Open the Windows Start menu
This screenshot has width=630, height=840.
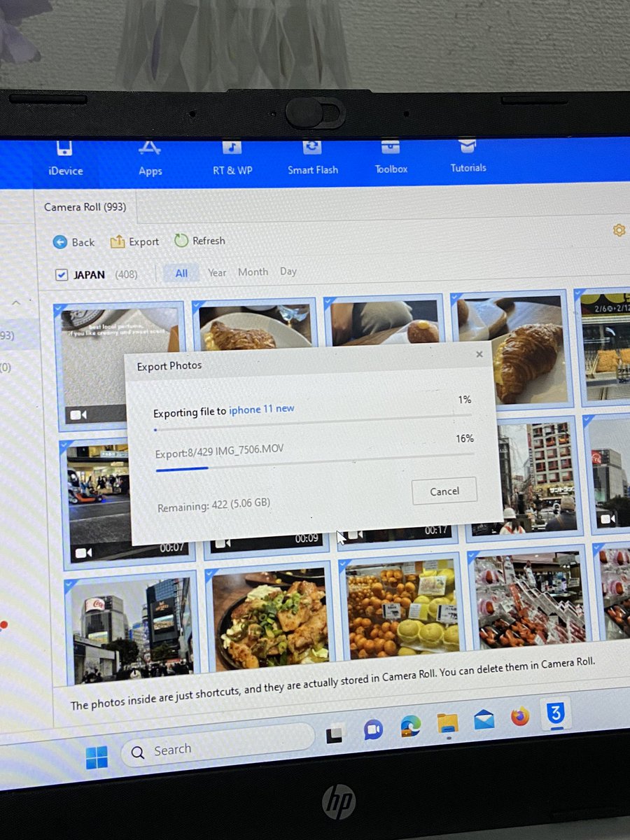pyautogui.click(x=97, y=757)
